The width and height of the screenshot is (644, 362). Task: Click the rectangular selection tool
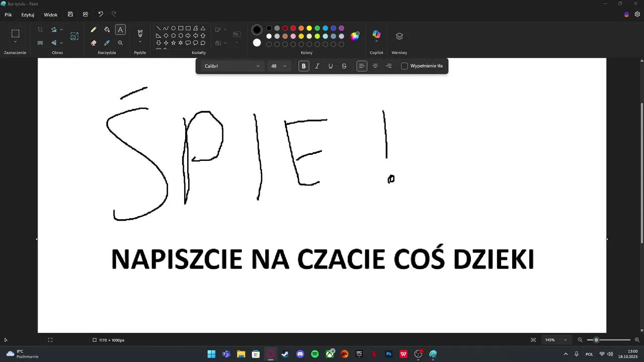click(x=16, y=33)
